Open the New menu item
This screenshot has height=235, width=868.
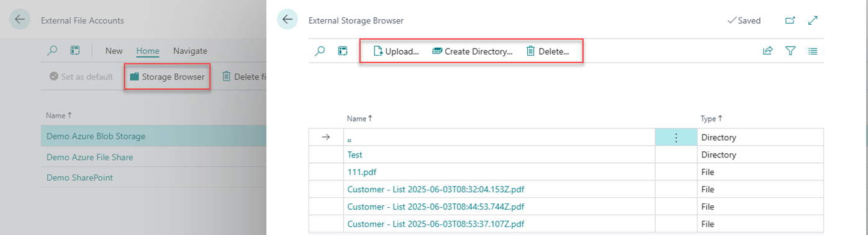click(114, 51)
